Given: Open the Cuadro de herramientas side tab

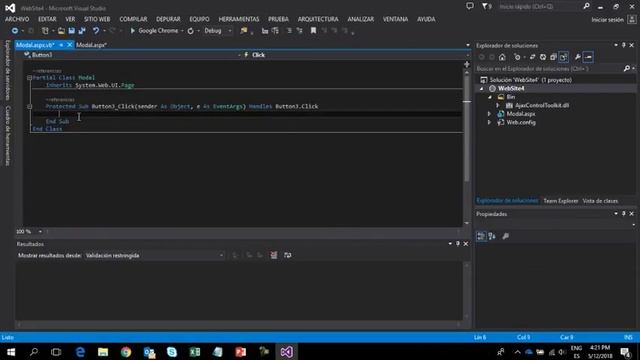Looking at the screenshot, I should (x=7, y=136).
